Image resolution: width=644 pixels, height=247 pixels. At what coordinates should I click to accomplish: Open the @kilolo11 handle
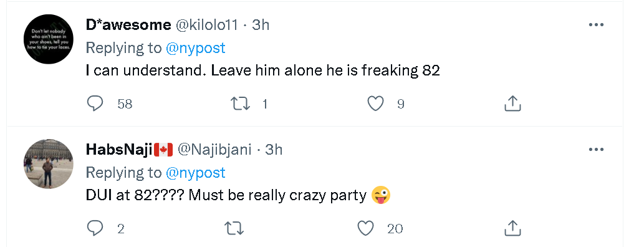(x=207, y=25)
